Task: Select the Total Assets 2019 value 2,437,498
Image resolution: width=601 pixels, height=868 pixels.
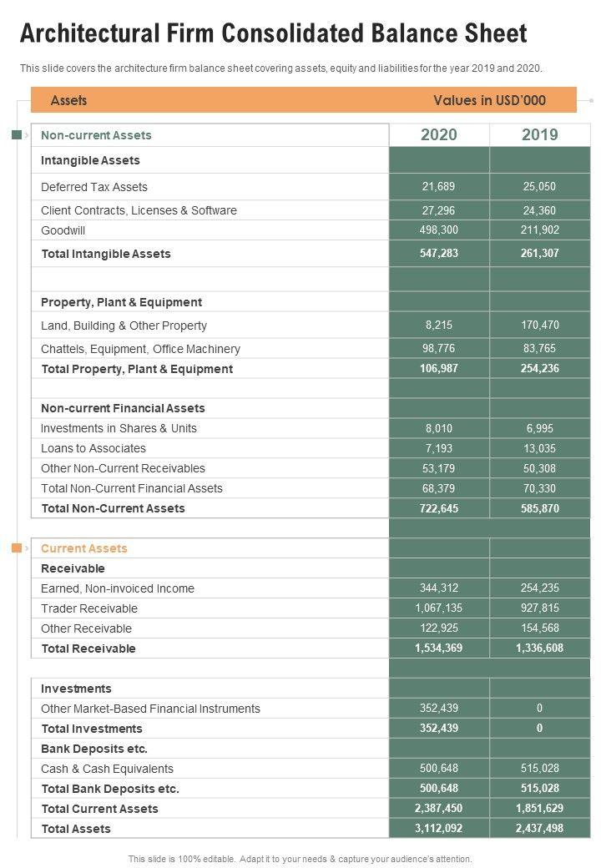Action: click(539, 829)
